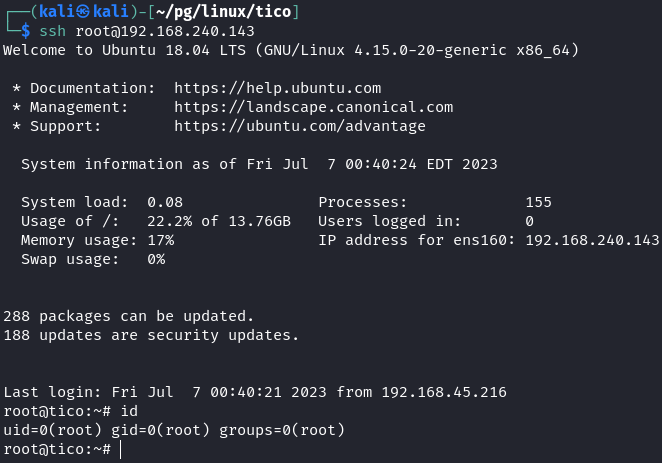
Task: Click the Processes count 155
Action: [x=538, y=202]
